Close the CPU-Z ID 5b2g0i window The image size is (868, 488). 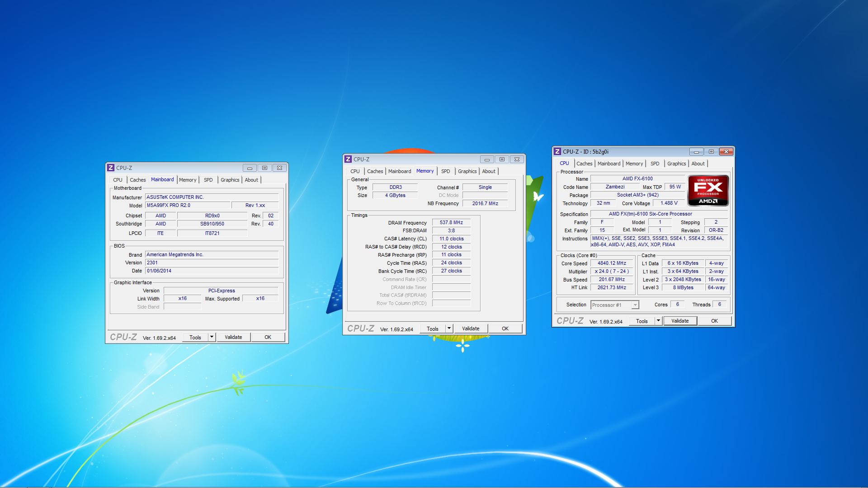pyautogui.click(x=726, y=151)
